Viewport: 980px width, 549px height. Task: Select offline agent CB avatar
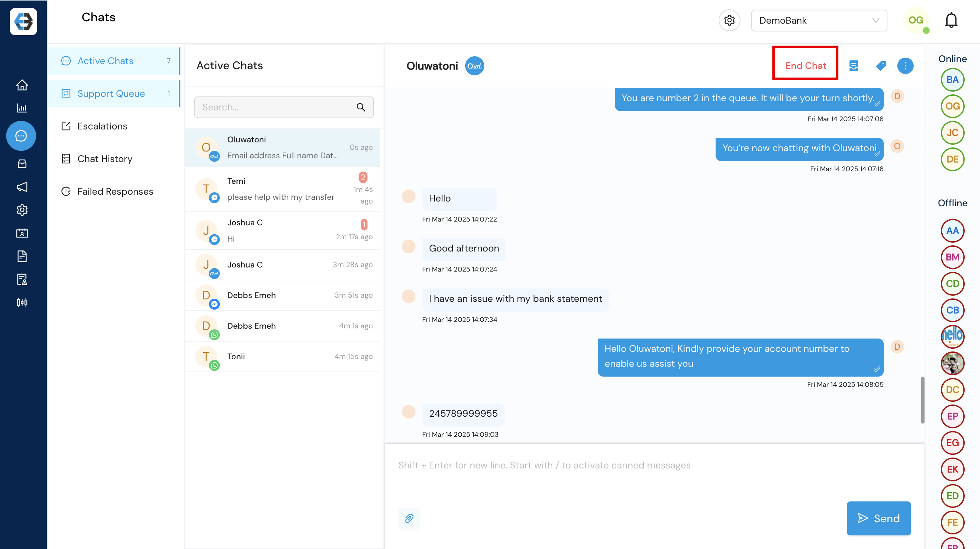pyautogui.click(x=952, y=310)
